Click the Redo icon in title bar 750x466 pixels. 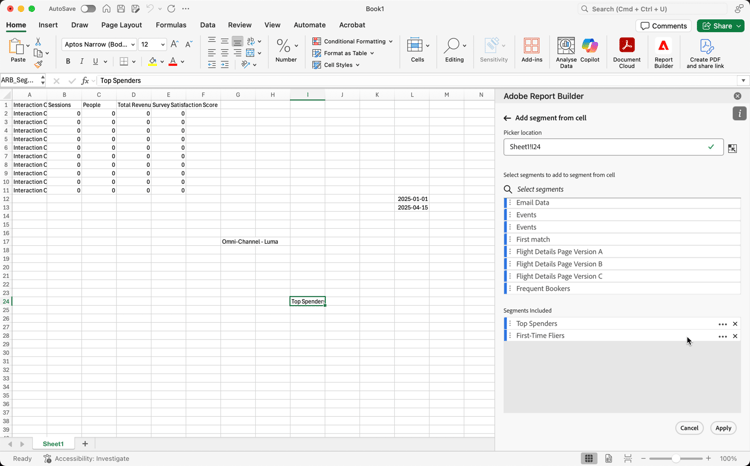(171, 9)
